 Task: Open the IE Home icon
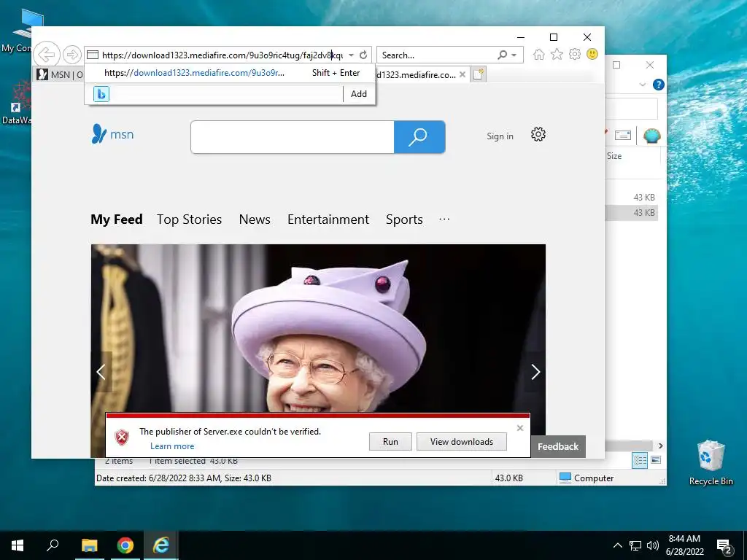[539, 54]
